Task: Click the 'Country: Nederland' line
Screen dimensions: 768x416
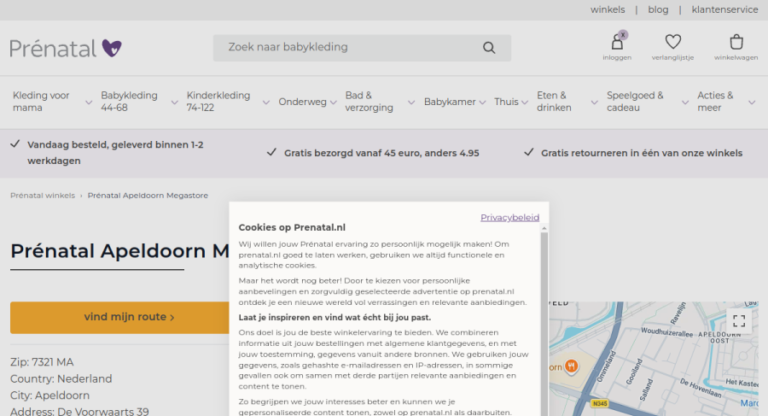Action: 61,379
